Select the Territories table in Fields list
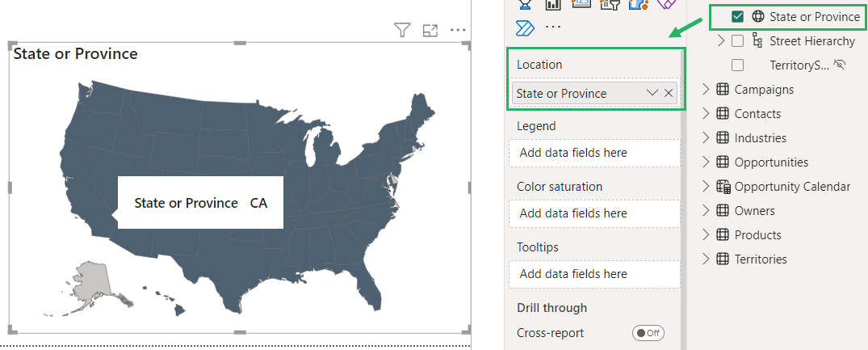Image resolution: width=868 pixels, height=350 pixels. tap(760, 259)
